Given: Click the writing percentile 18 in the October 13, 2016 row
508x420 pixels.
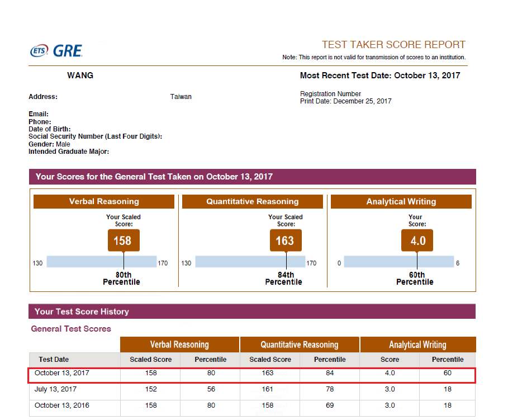Looking at the screenshot, I should pyautogui.click(x=448, y=405).
